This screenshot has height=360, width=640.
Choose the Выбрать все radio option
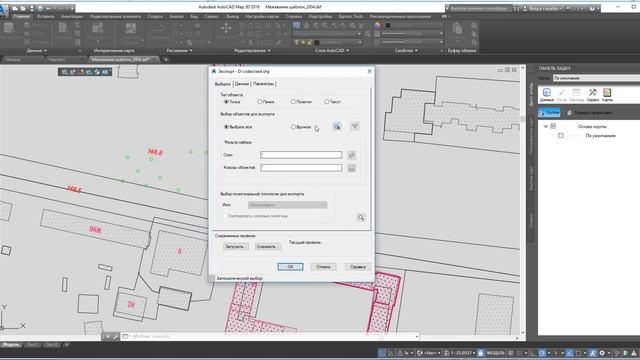(226, 127)
